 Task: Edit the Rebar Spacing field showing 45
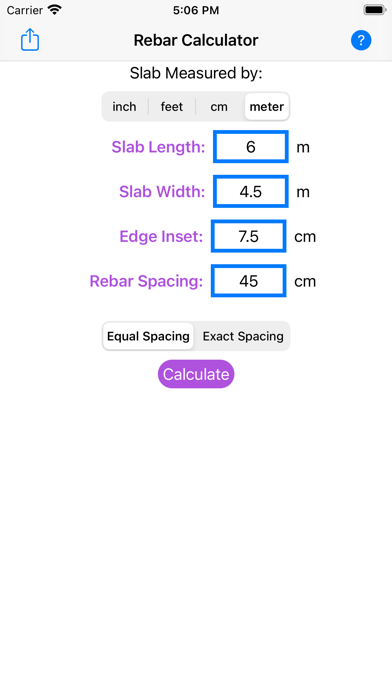click(x=249, y=281)
